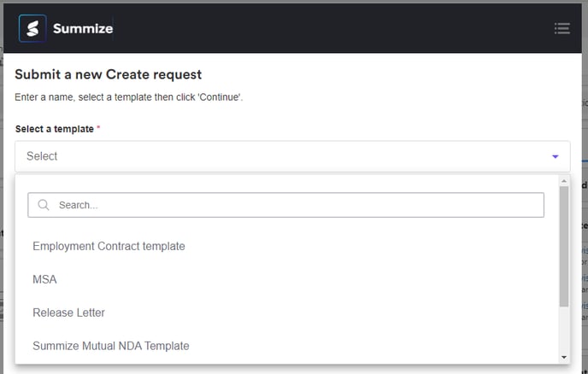Open the hamburger menu in header
Image resolution: width=588 pixels, height=374 pixels.
click(x=562, y=28)
